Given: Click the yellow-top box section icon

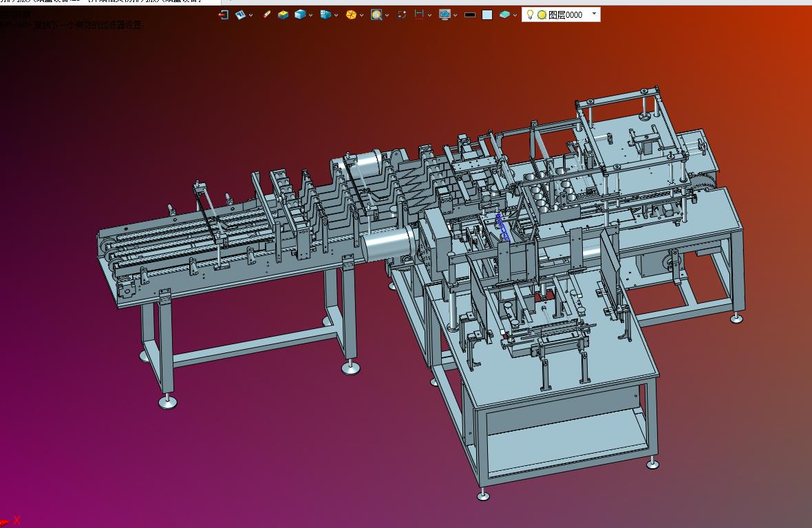Looking at the screenshot, I should [x=283, y=14].
